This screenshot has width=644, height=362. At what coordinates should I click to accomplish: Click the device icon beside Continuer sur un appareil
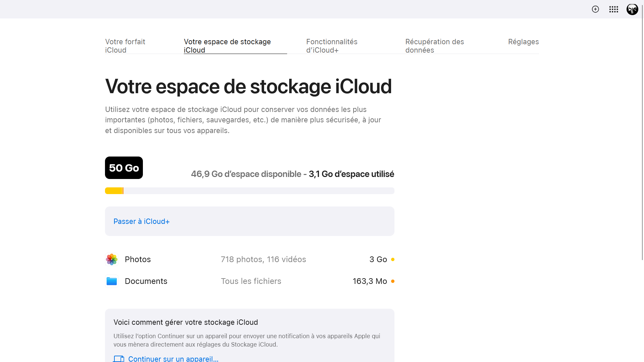(119, 359)
